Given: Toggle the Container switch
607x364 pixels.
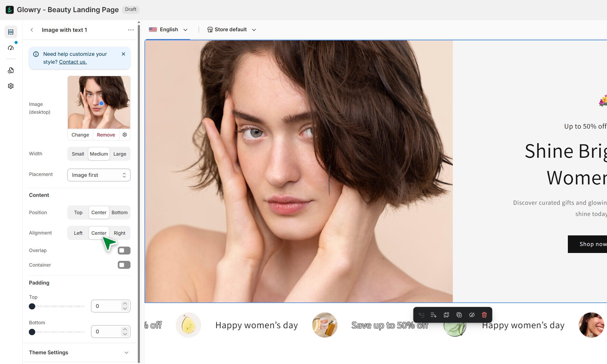Looking at the screenshot, I should click(124, 265).
